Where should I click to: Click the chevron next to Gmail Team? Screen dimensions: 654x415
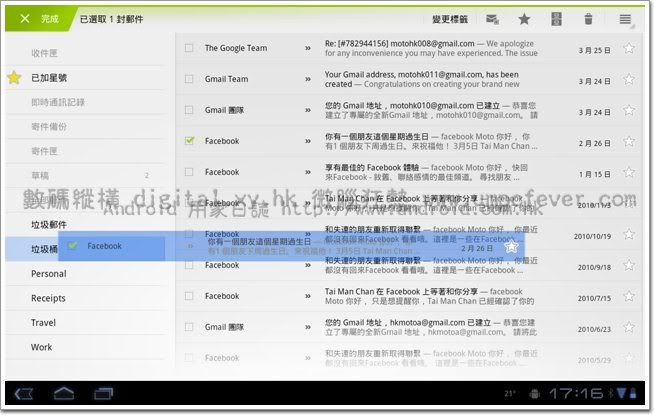308,79
